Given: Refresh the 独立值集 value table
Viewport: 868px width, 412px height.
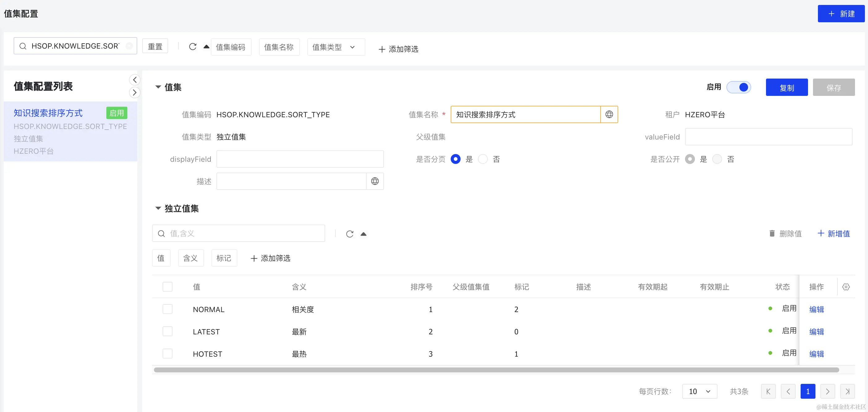Looking at the screenshot, I should (349, 234).
